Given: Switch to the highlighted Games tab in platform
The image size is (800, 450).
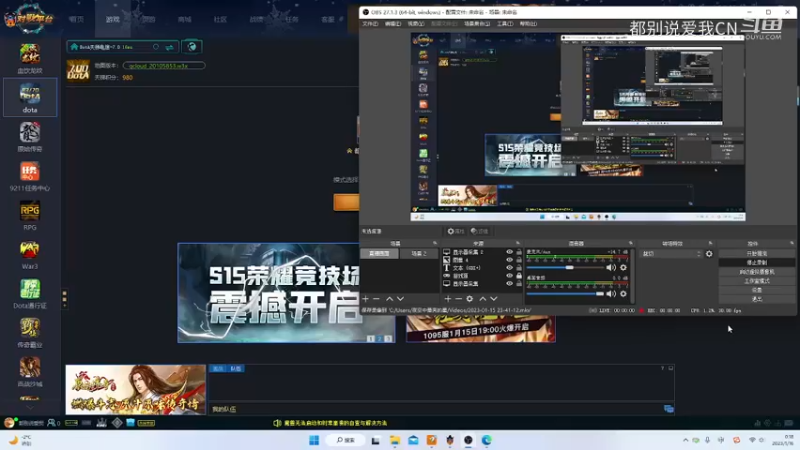Looking at the screenshot, I should coord(113,19).
